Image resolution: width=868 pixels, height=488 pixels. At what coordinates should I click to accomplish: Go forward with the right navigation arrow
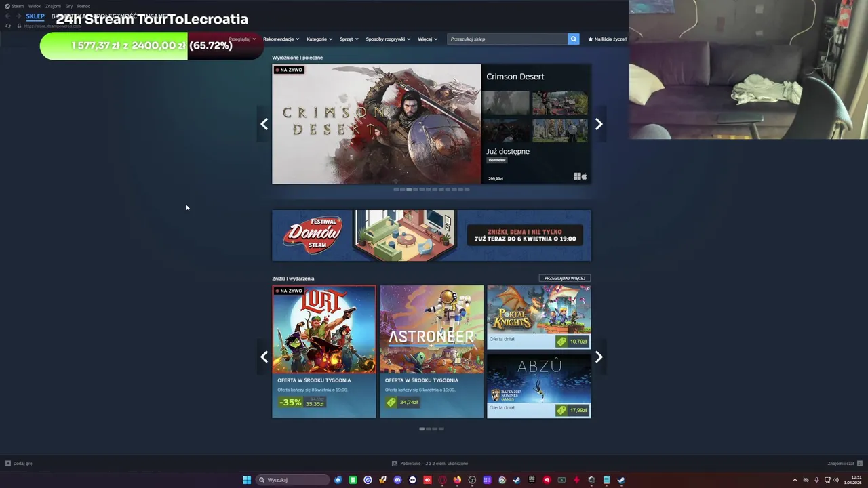[18, 16]
